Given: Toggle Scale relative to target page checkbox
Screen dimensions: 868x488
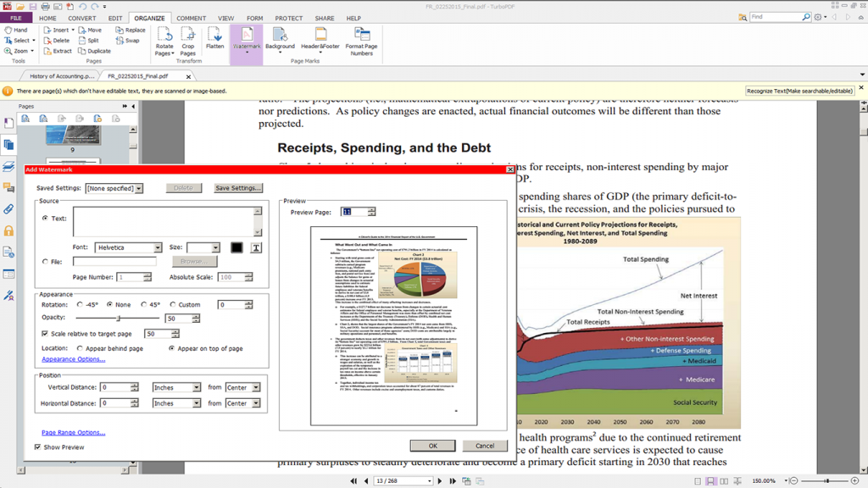Looking at the screenshot, I should pyautogui.click(x=45, y=334).
